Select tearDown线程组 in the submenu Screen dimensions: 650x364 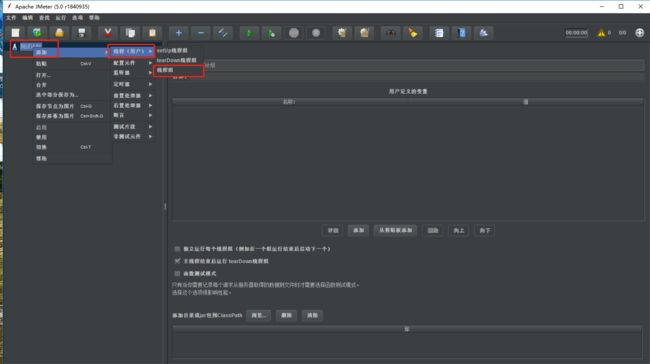(178, 61)
